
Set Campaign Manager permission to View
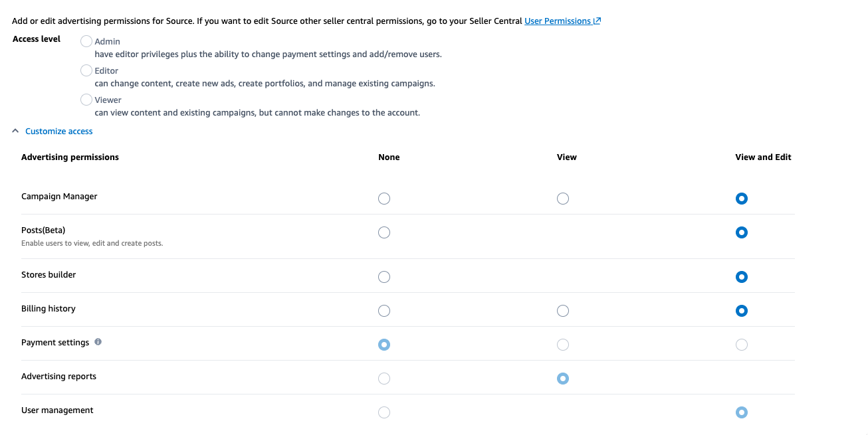563,199
